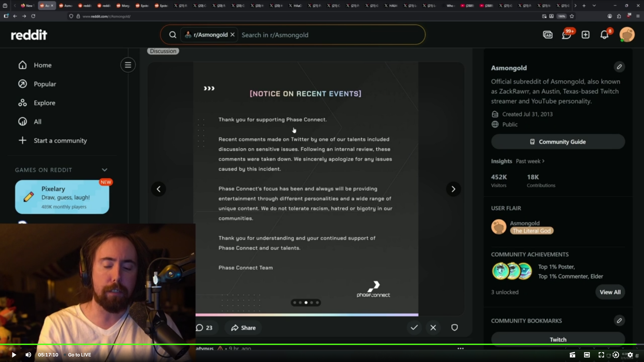Screen dimensions: 644x362
Task: Go to Popular in sidebar
Action: (45, 84)
